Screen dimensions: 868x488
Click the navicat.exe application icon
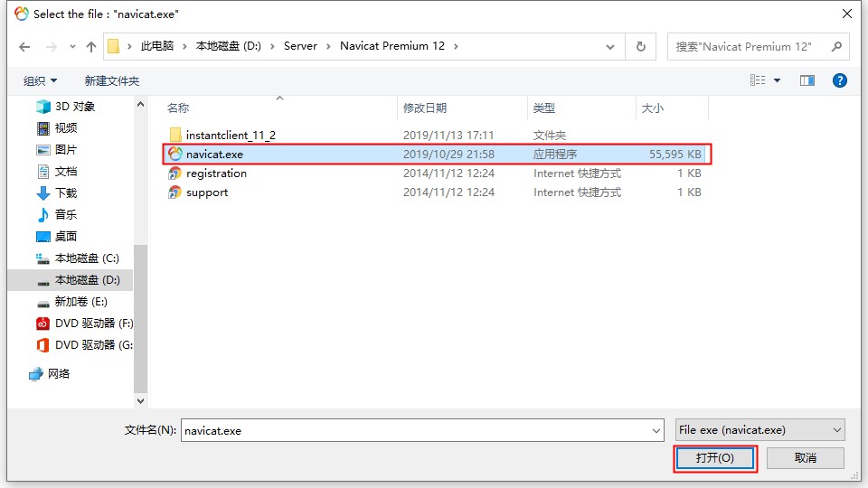tap(175, 155)
